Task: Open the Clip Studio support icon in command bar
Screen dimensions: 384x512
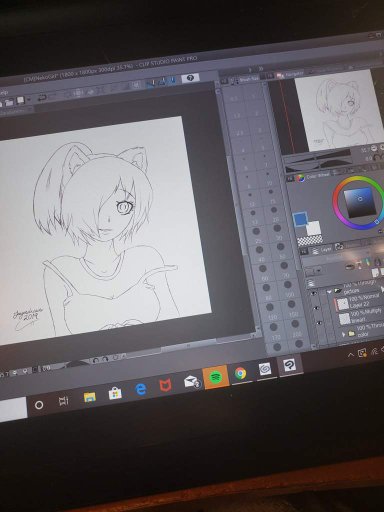Action: tap(190, 78)
